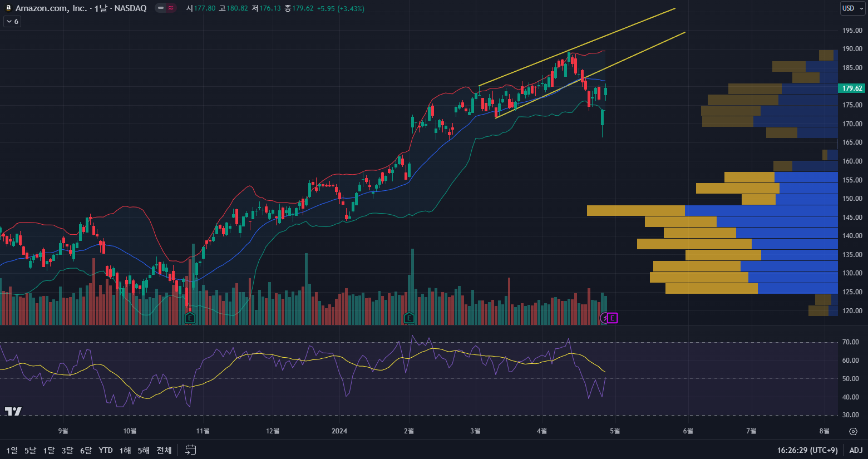Click the 150.00 price axis label

[852, 198]
